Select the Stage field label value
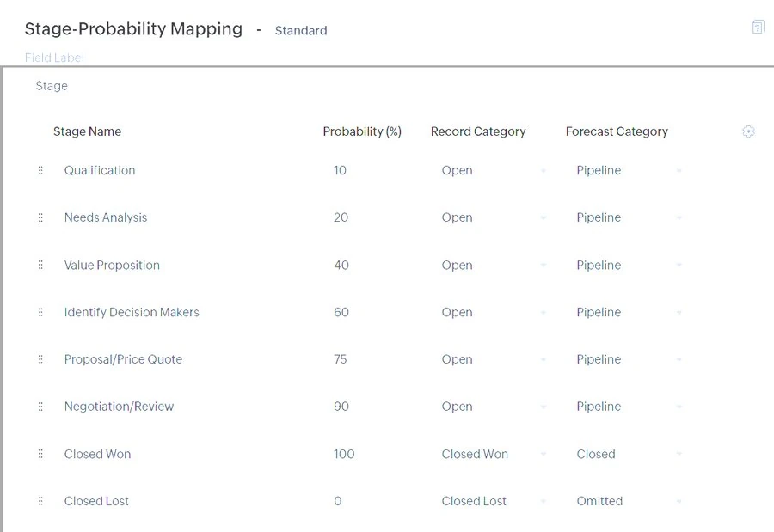Viewport: 774px width, 532px height. click(x=52, y=86)
